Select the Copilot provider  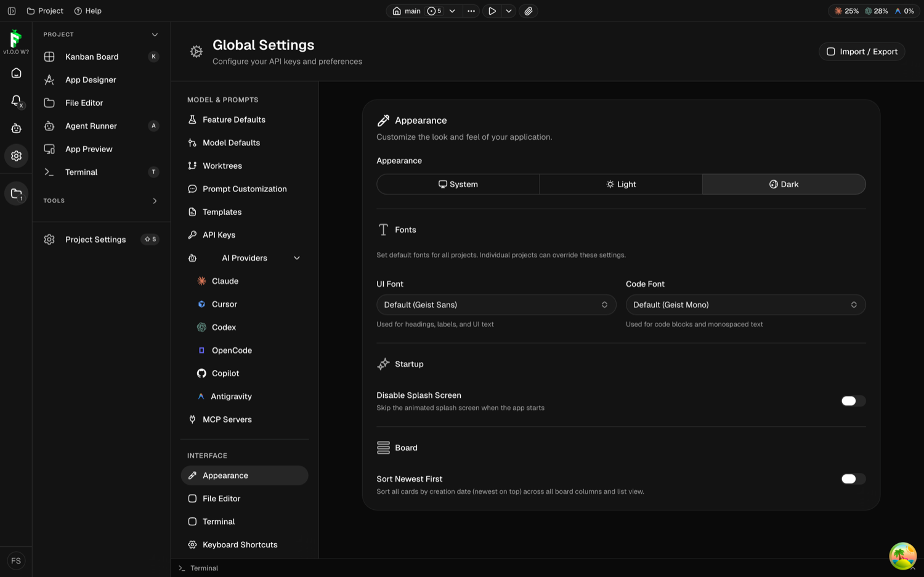[x=249, y=374]
